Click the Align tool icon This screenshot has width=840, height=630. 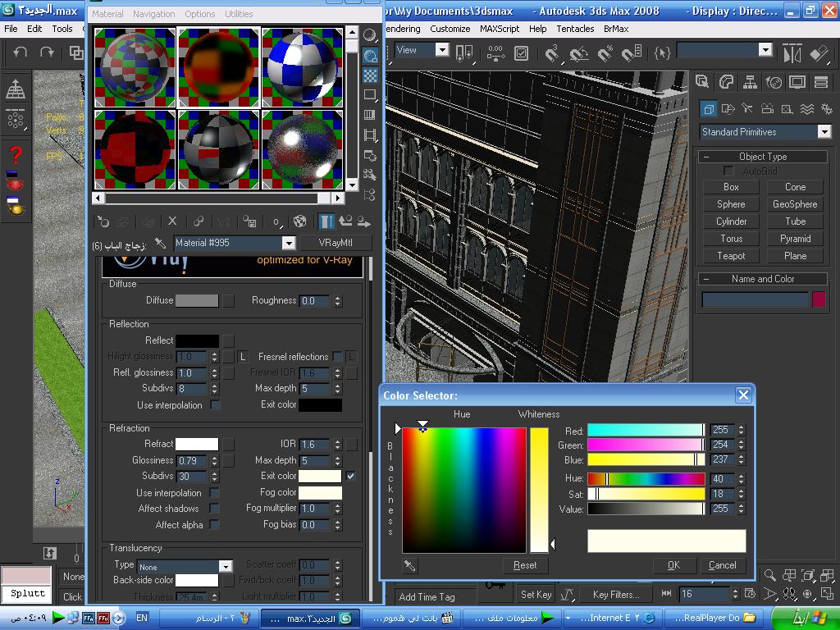[x=819, y=53]
